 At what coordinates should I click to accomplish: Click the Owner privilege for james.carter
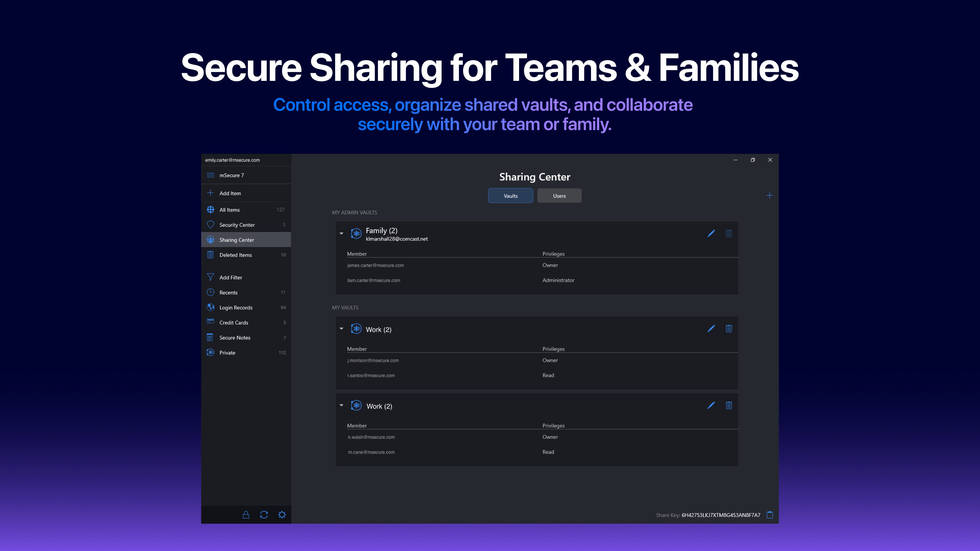click(550, 265)
